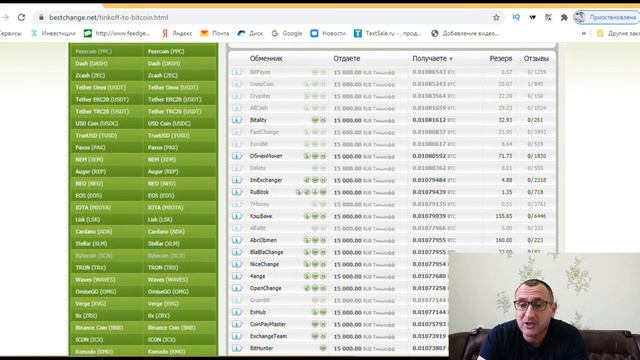The image size is (640, 360).
Task: Click the info icon for CoinPayMaster
Action: 237,324
